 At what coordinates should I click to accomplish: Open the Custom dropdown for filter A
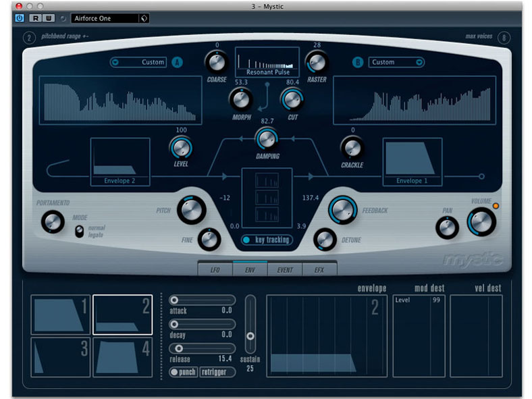[138, 62]
